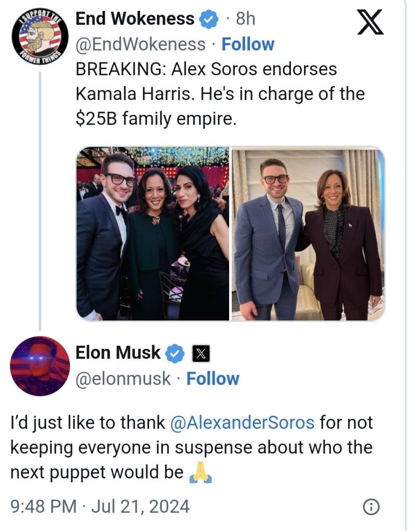Follow the elonmusk account
This screenshot has height=531, width=420.
click(213, 378)
